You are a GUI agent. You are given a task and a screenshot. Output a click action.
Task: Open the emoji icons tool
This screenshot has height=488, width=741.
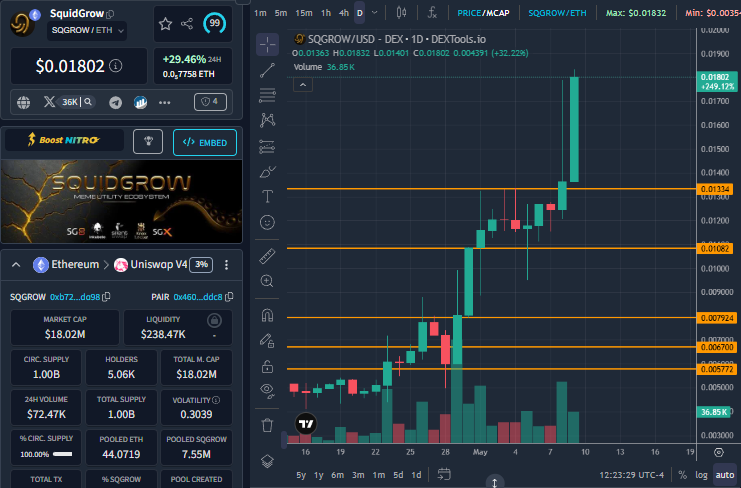pos(267,222)
